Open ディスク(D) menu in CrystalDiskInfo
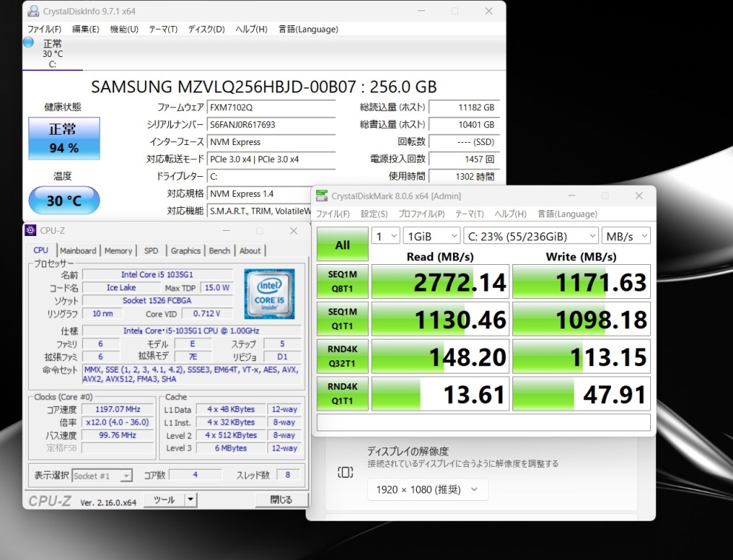This screenshot has height=560, width=733. tap(207, 29)
